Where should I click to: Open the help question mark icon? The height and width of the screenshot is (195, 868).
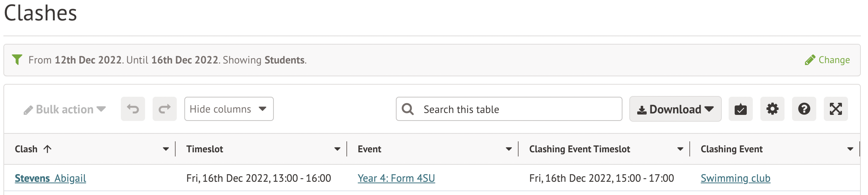[x=804, y=109]
